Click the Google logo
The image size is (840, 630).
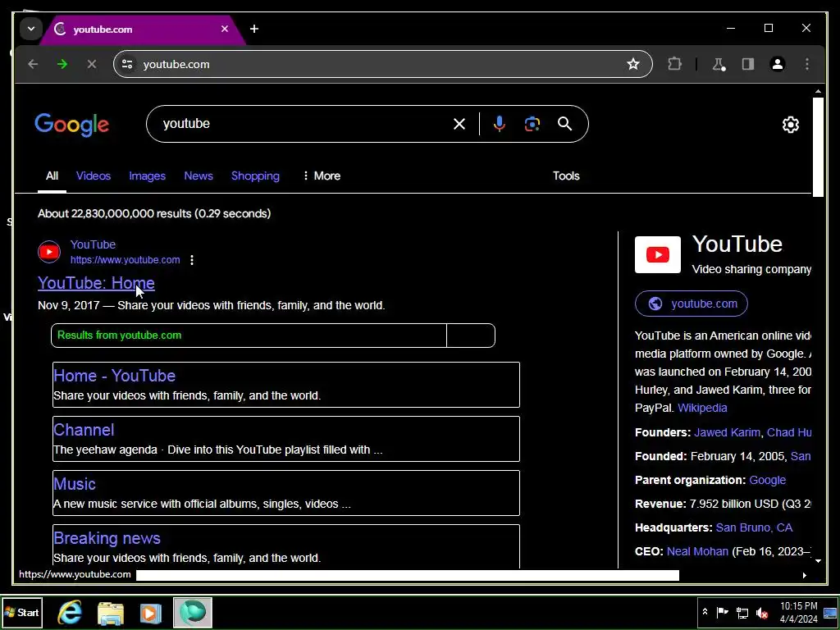coord(72,125)
